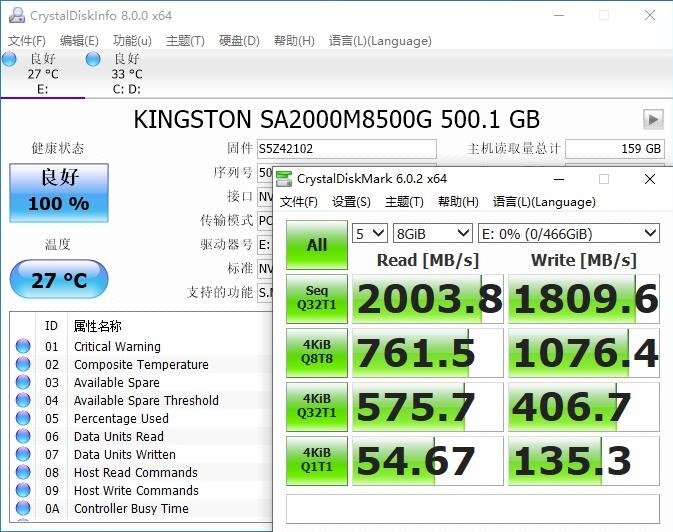Click the CrystalDiskMark app icon in title bar

point(284,179)
